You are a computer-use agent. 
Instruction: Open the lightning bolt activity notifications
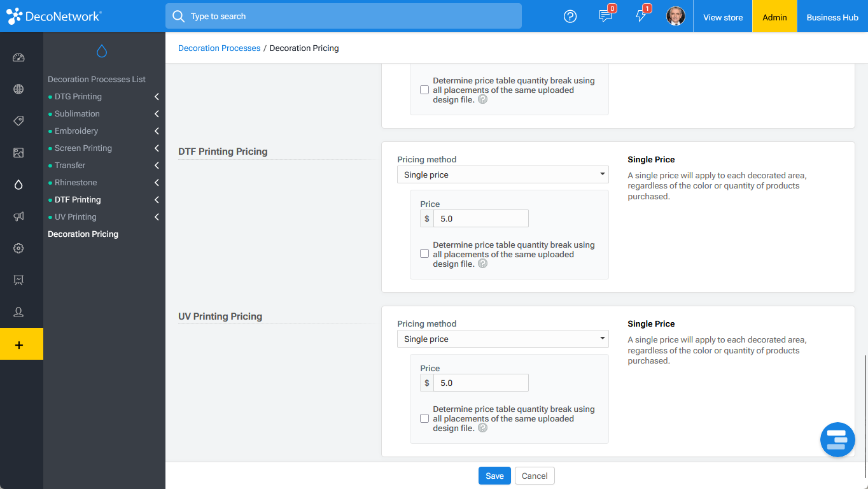pyautogui.click(x=641, y=16)
